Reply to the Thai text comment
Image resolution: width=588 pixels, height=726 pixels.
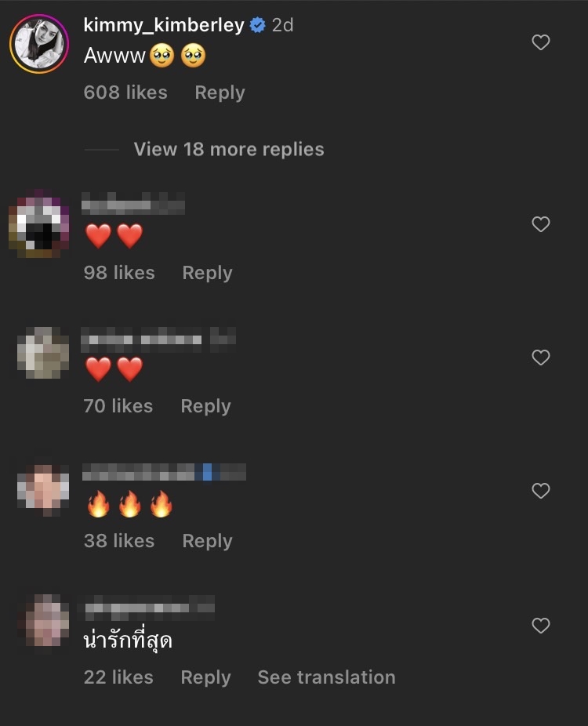[x=205, y=677]
